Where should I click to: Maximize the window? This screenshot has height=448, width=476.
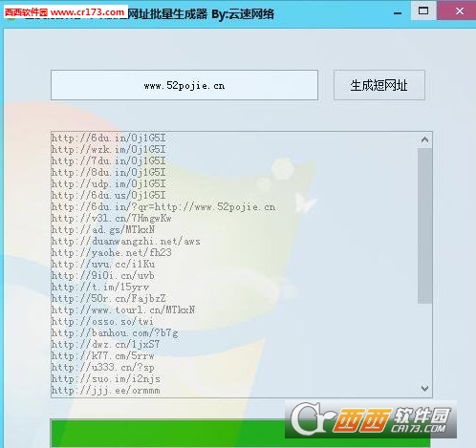tap(423, 11)
